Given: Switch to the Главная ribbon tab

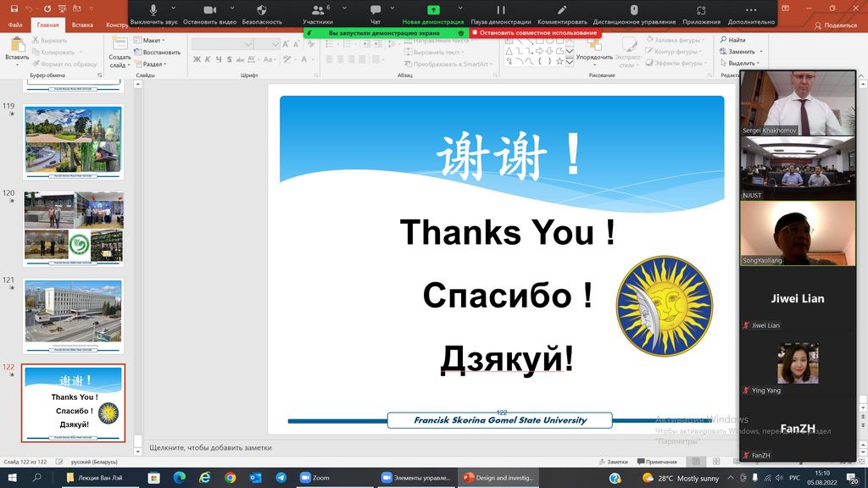Looking at the screenshot, I should click(48, 25).
